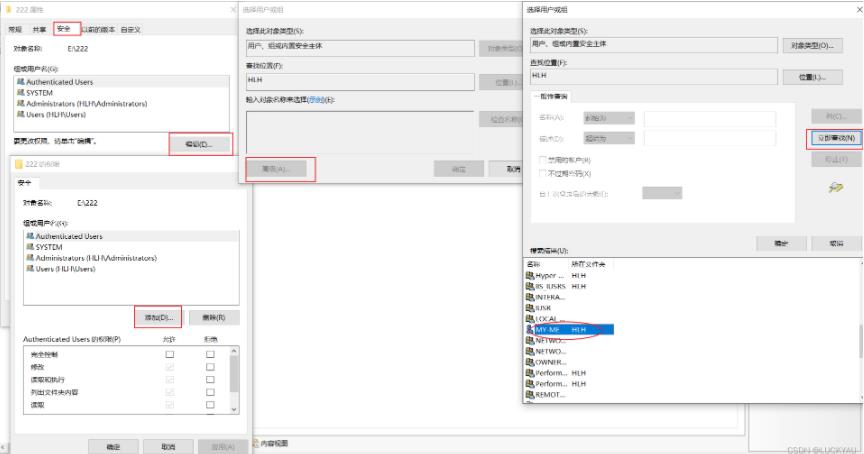Switch to the 共享 tab

pos(39,29)
